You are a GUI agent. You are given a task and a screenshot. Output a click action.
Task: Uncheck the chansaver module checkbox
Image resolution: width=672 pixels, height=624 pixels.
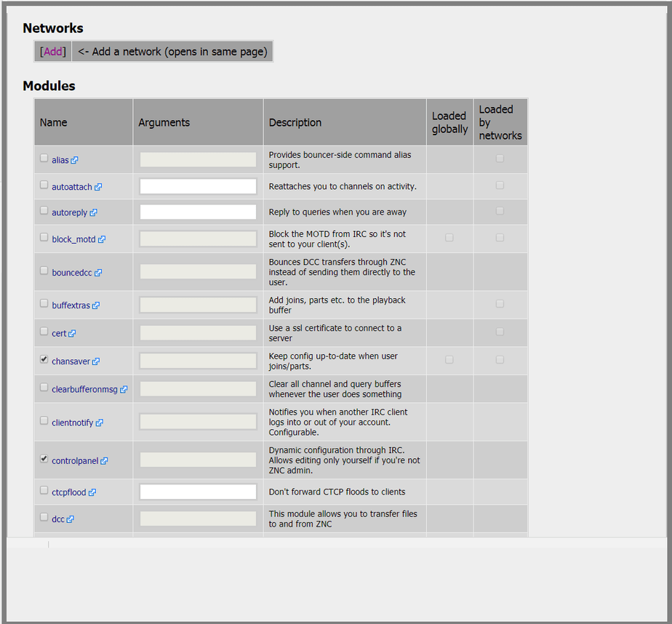44,359
